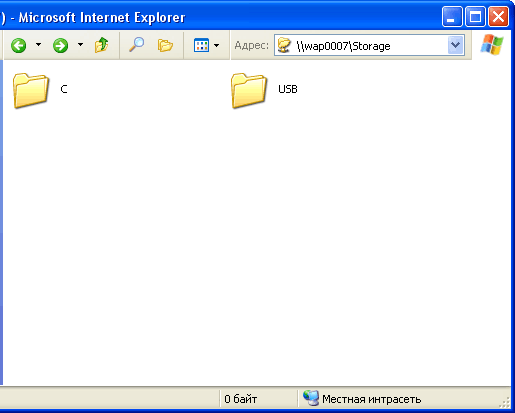The width and height of the screenshot is (515, 413).
Task: Close the Internet Explorer window
Action: coord(498,16)
